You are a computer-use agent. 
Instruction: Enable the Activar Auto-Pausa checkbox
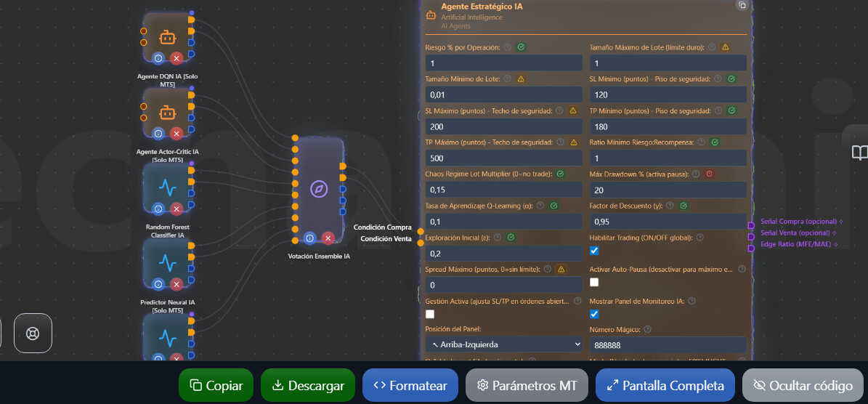click(594, 282)
